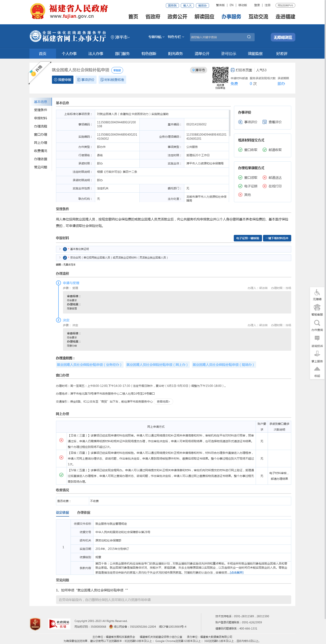Click 窗口收取 check icon

click(x=240, y=150)
